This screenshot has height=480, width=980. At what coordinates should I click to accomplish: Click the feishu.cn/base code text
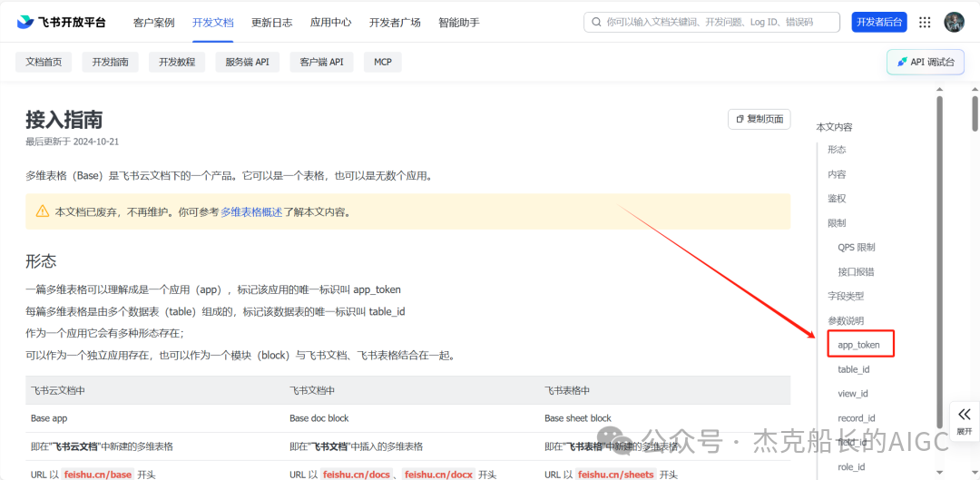coord(98,475)
